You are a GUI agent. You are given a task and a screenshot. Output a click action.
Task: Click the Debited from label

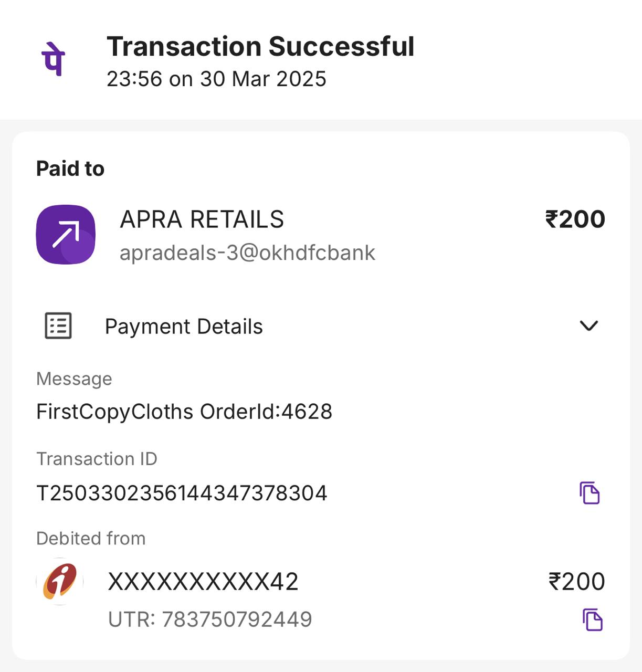(91, 538)
